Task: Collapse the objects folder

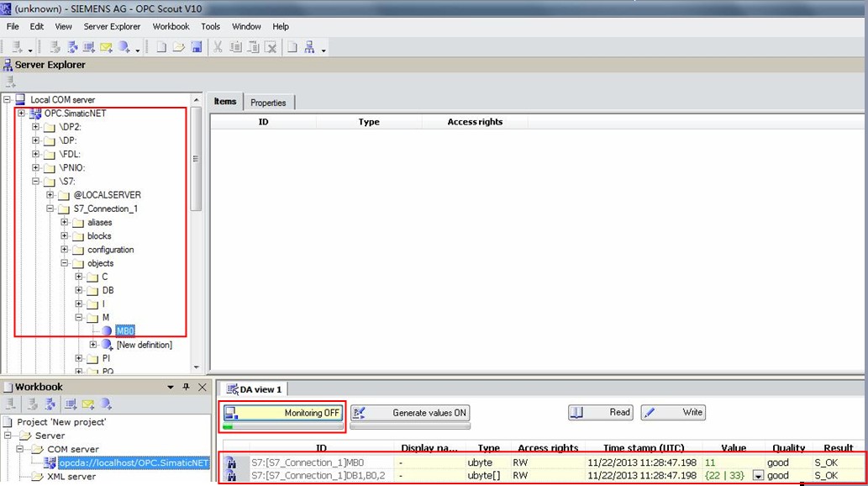Action: click(64, 263)
